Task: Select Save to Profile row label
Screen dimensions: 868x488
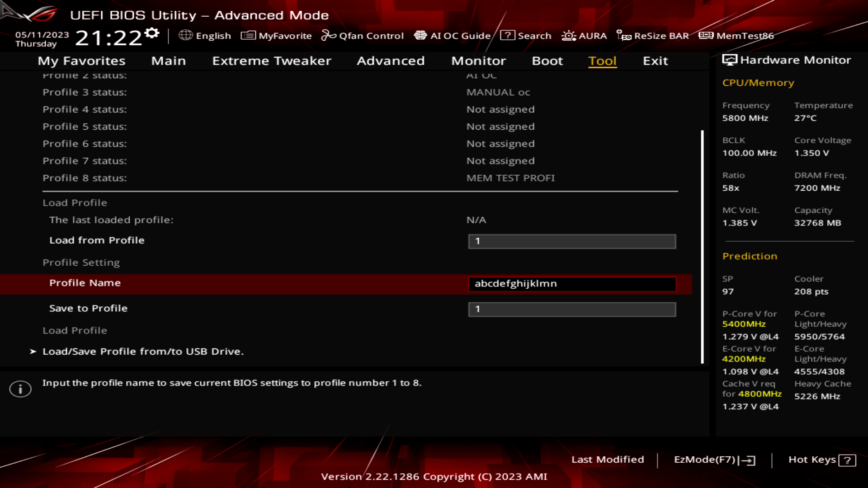Action: click(88, 308)
